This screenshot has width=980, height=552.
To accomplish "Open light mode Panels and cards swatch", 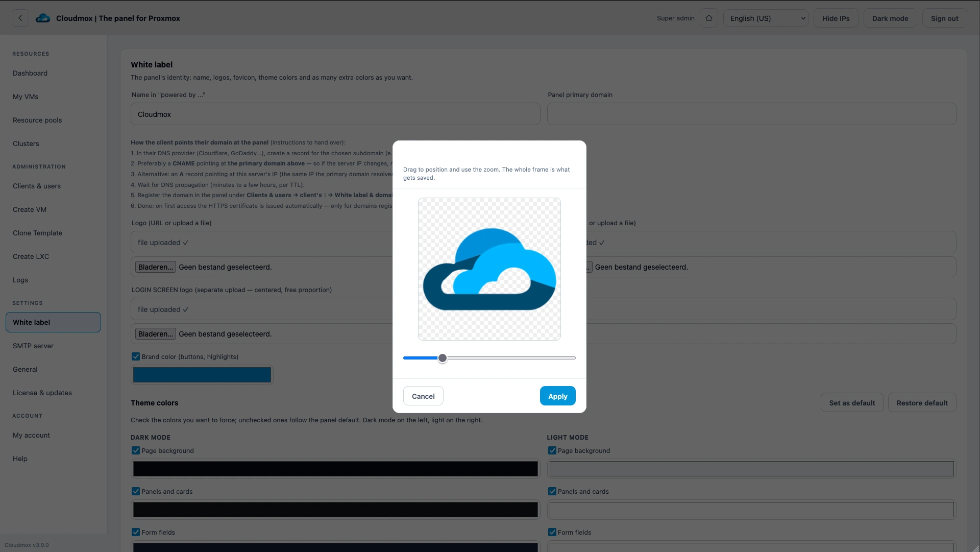I will coord(751,510).
